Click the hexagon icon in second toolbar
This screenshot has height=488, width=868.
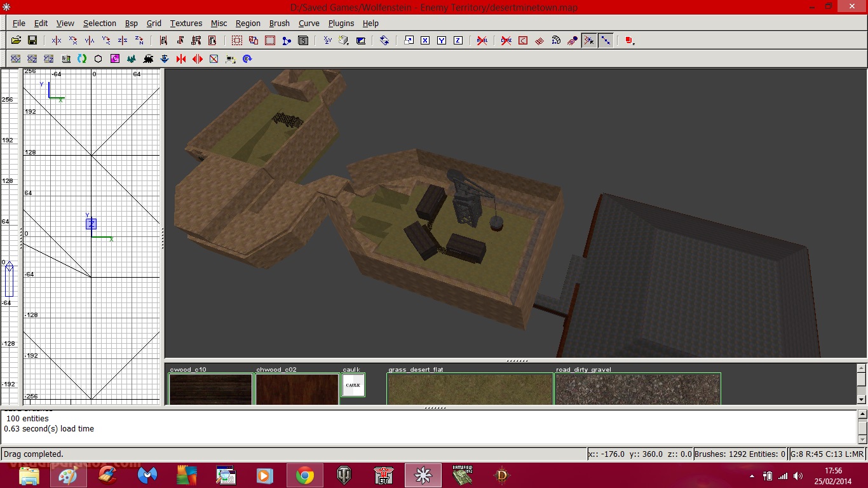point(98,58)
